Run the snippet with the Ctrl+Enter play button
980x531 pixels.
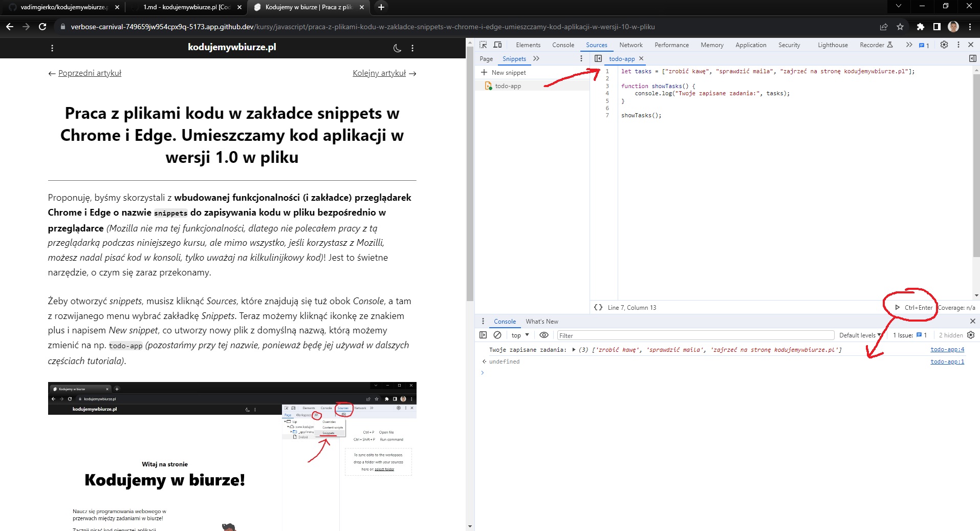pyautogui.click(x=913, y=307)
